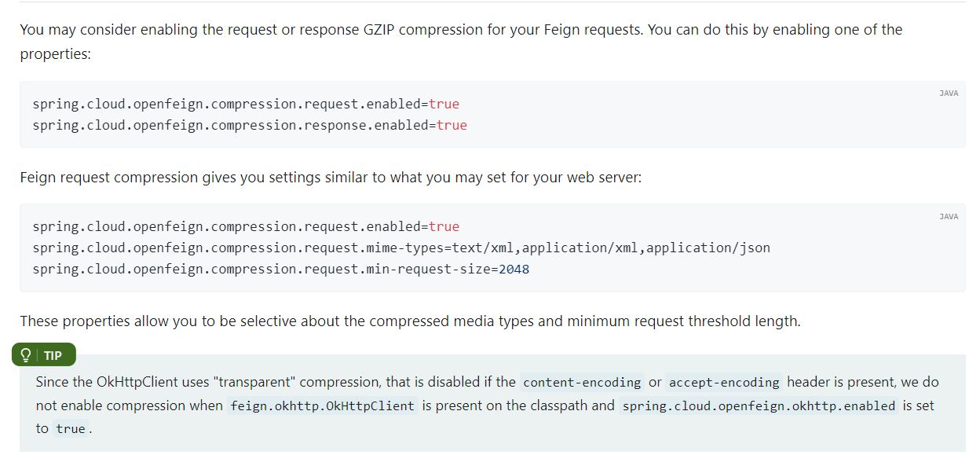Click the JAVA label on the first code block
980x466 pixels.
tap(949, 94)
